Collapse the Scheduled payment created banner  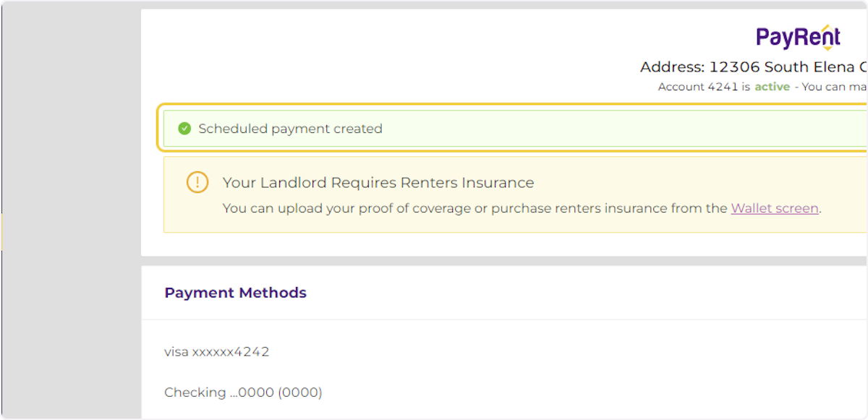(292, 129)
